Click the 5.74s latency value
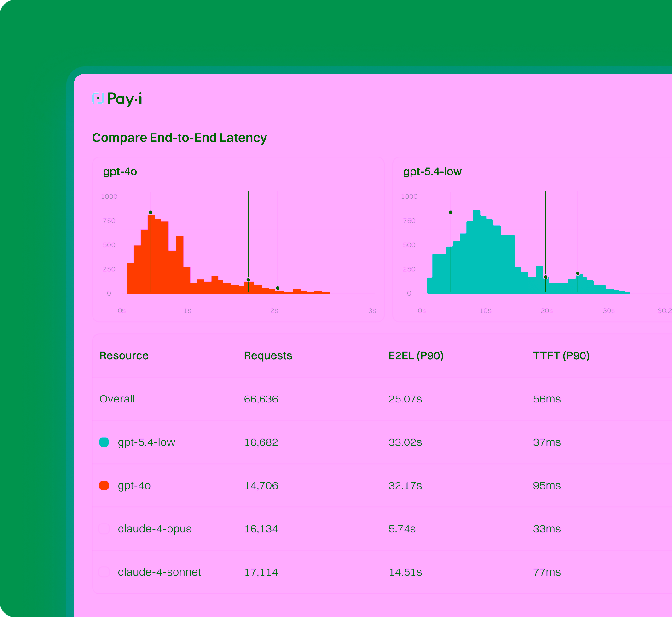The width and height of the screenshot is (672, 617). (402, 529)
